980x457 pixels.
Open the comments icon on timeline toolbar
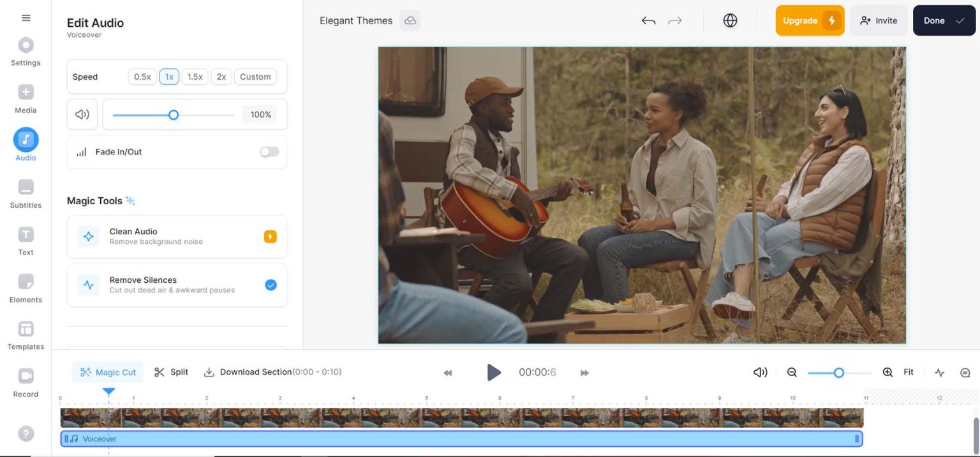[x=965, y=373]
